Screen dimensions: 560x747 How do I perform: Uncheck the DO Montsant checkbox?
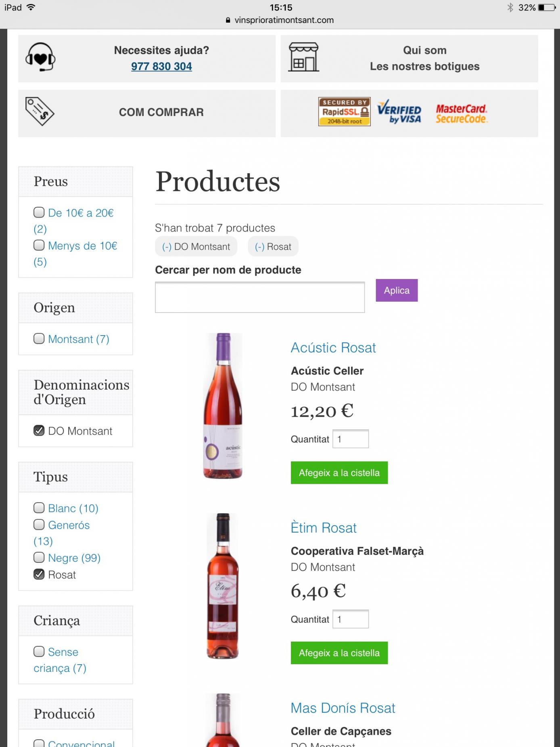click(39, 430)
